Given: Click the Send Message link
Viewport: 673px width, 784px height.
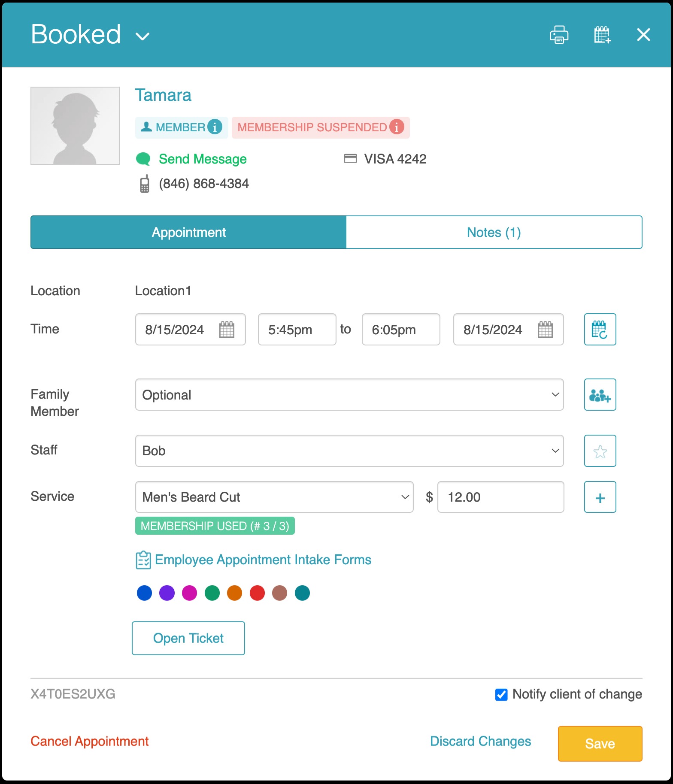Looking at the screenshot, I should pyautogui.click(x=203, y=159).
